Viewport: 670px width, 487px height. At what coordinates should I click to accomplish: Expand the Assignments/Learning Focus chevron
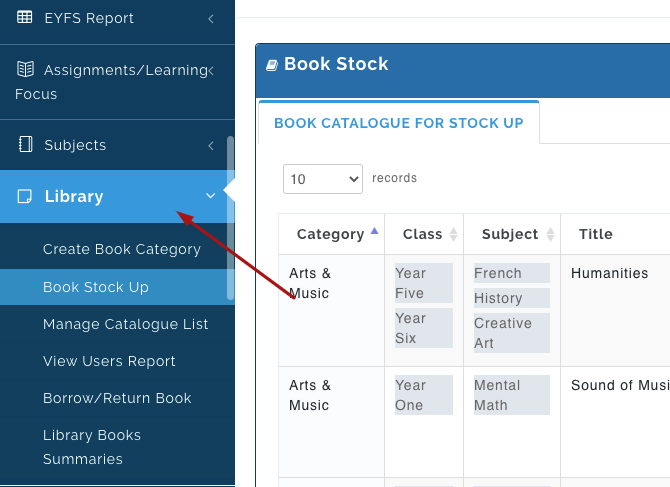211,70
